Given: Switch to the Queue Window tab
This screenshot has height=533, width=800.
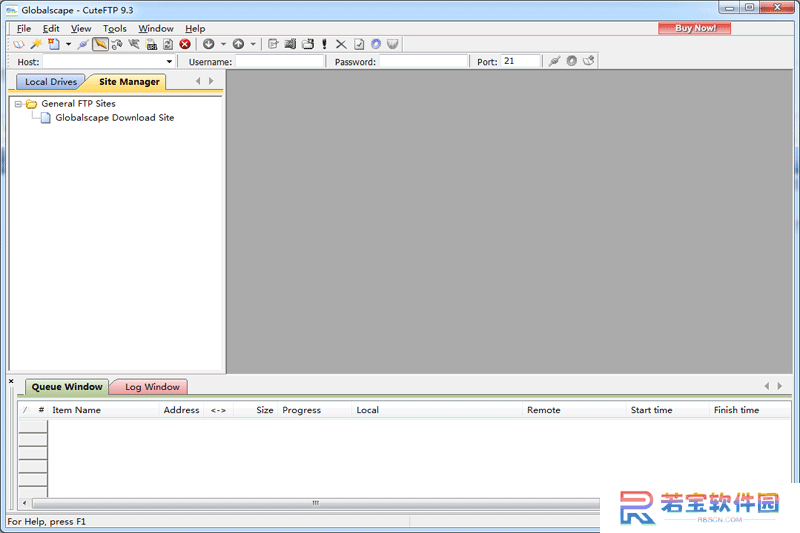Looking at the screenshot, I should (67, 387).
